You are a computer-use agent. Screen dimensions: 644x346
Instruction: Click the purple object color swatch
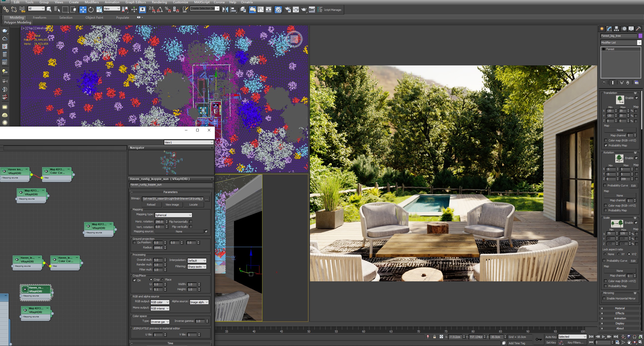[640, 36]
